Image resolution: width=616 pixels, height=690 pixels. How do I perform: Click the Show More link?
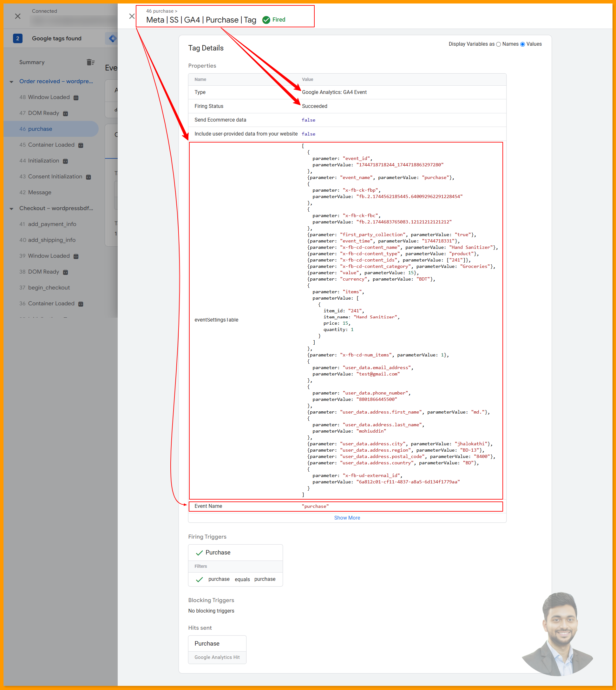point(347,518)
